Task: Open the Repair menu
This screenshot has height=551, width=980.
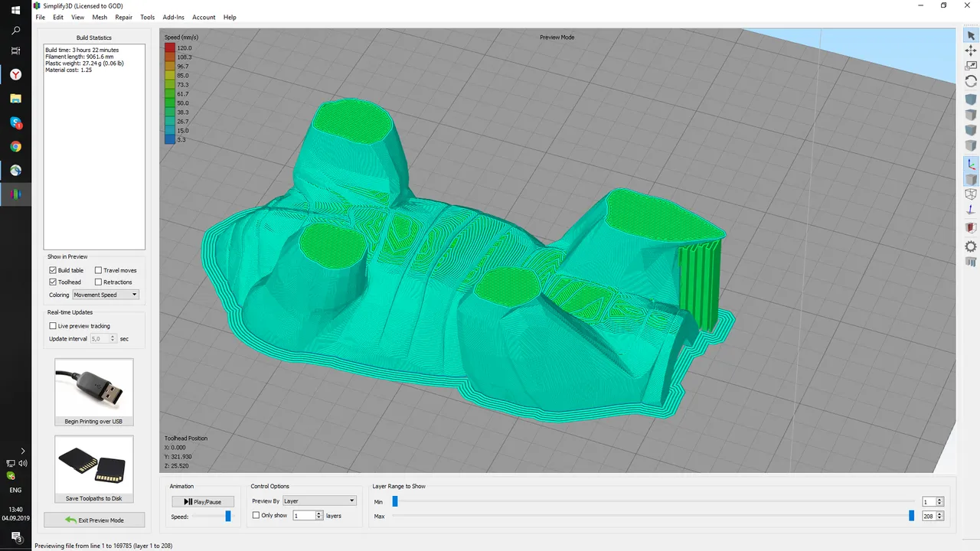Action: tap(123, 17)
